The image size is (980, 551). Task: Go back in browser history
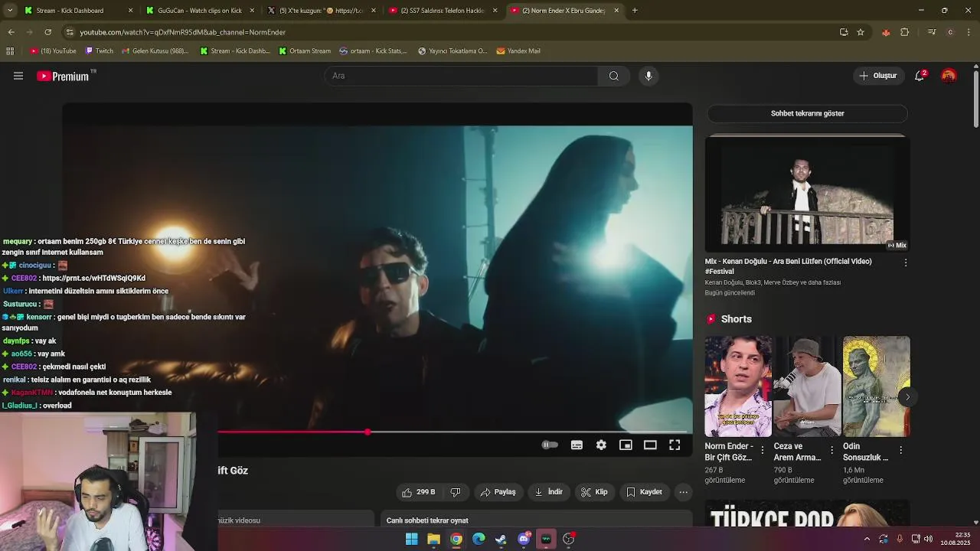tap(11, 32)
